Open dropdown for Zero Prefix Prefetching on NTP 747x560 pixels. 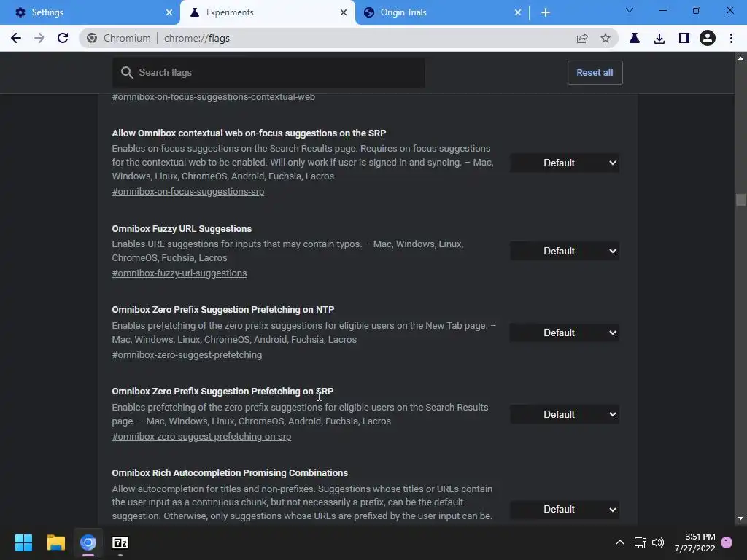click(565, 332)
